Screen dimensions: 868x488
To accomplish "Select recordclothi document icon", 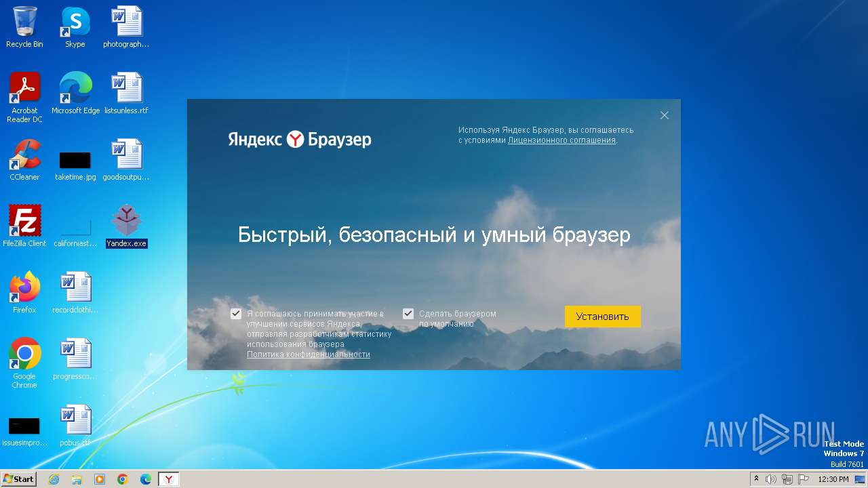I will click(75, 293).
